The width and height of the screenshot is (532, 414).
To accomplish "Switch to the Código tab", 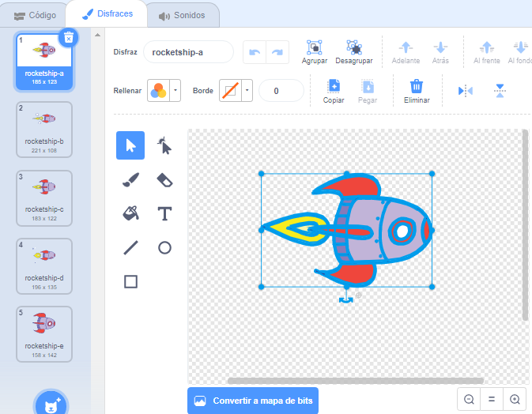I will (35, 15).
